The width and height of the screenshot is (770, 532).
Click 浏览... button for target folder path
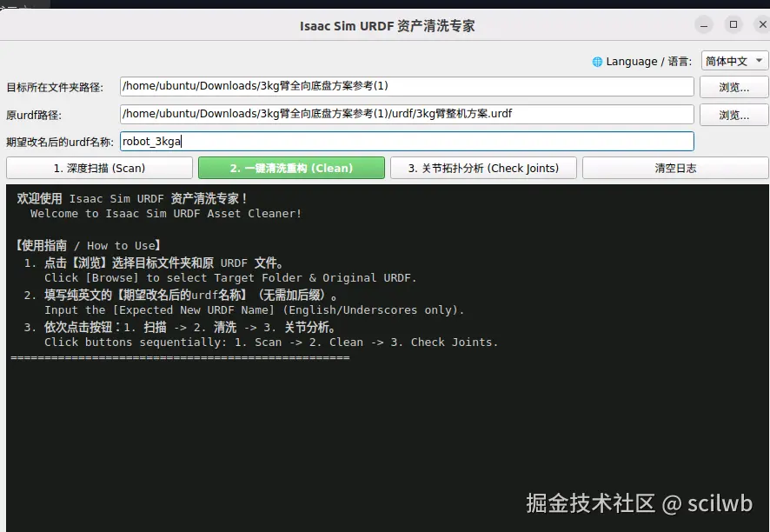tap(733, 88)
